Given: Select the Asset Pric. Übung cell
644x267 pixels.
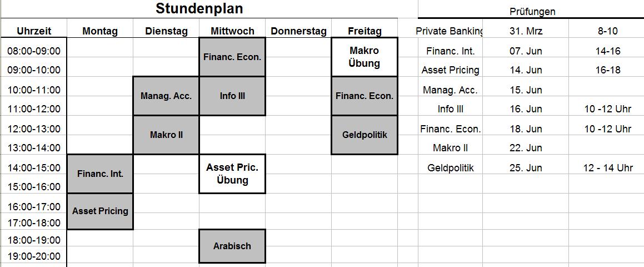Looking at the screenshot, I should point(232,174).
